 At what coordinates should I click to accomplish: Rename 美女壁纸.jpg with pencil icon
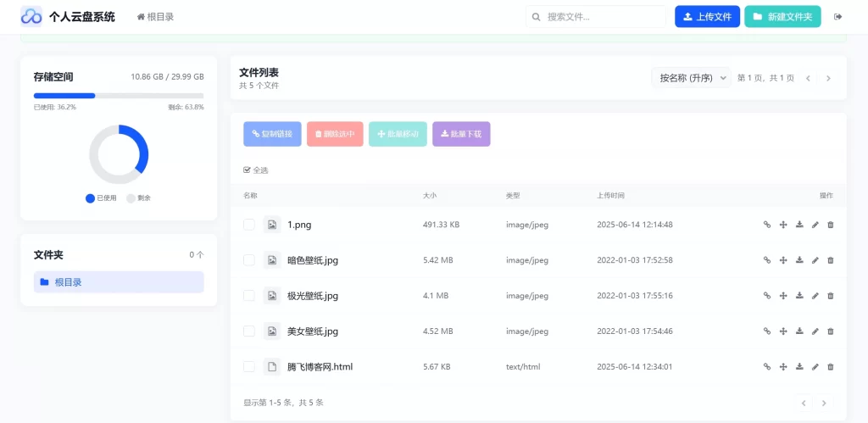tap(815, 331)
